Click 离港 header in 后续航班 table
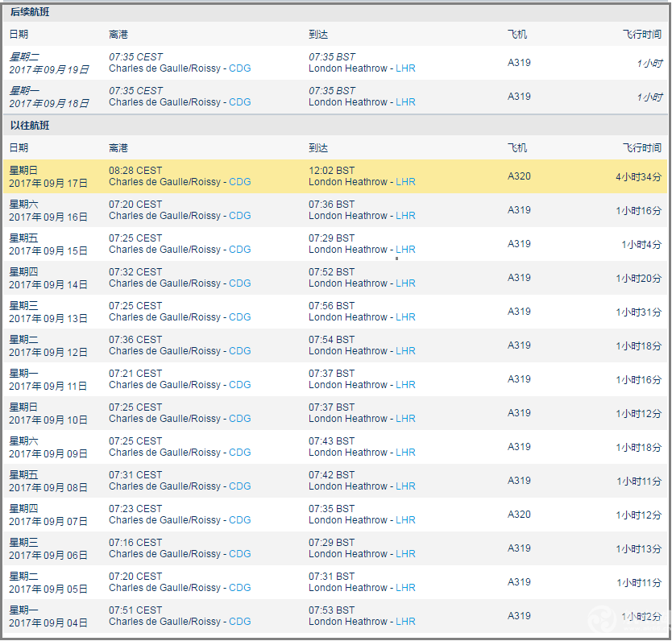Screen dimensions: 672x641 tap(118, 35)
